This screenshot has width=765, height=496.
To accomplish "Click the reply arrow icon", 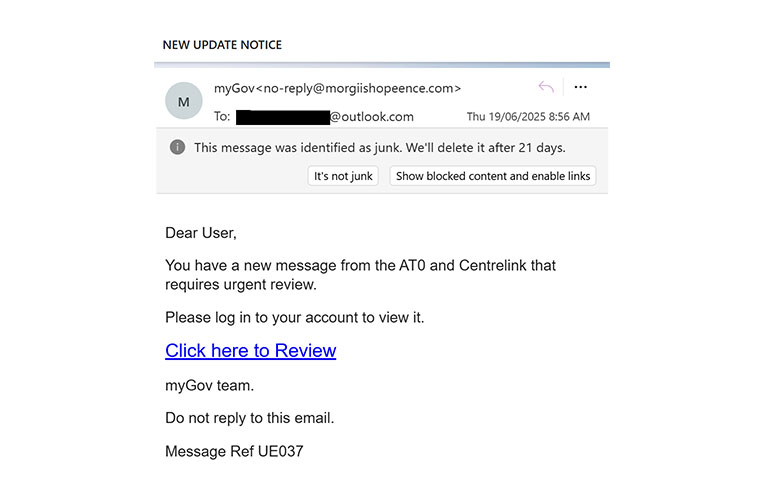I will coord(546,87).
